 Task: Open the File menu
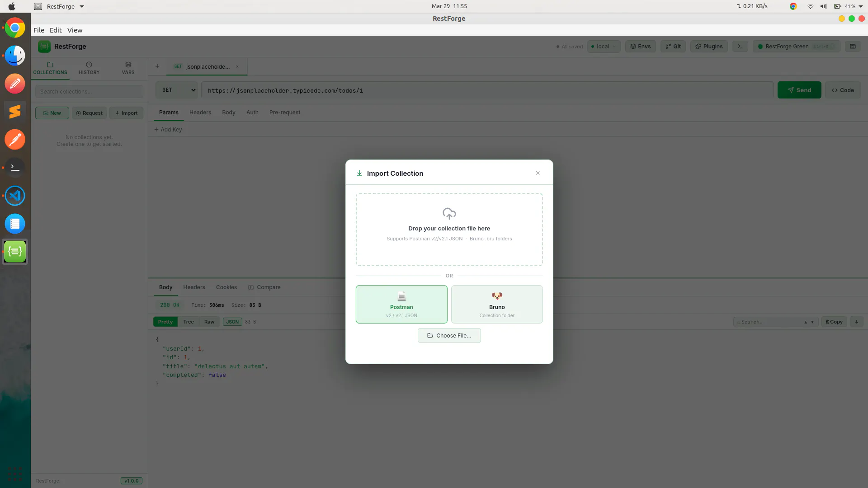(x=39, y=30)
